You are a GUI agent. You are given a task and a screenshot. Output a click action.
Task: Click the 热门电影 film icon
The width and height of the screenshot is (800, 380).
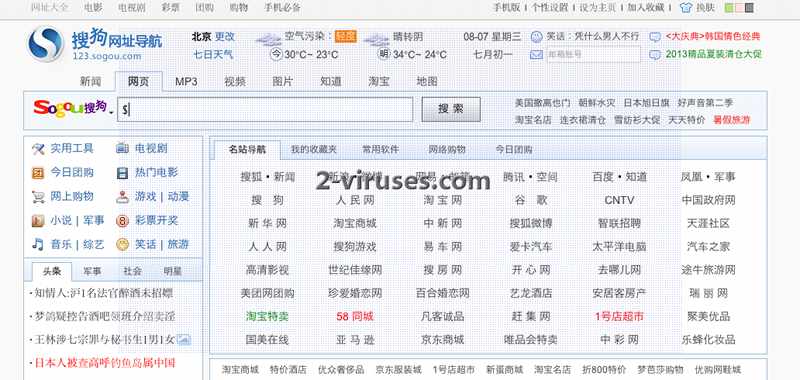122,173
